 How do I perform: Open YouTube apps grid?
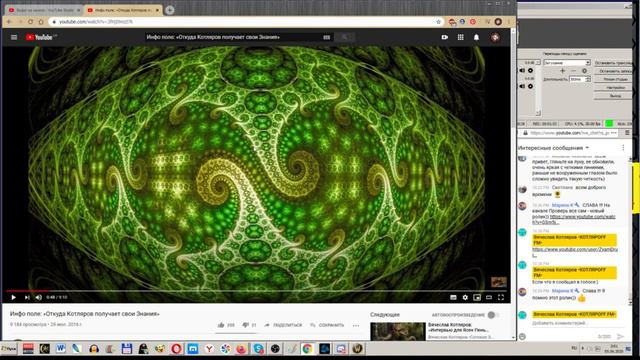tap(460, 37)
